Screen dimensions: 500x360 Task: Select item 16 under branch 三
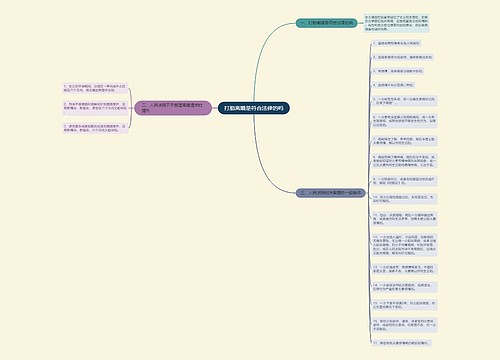pos(404,325)
